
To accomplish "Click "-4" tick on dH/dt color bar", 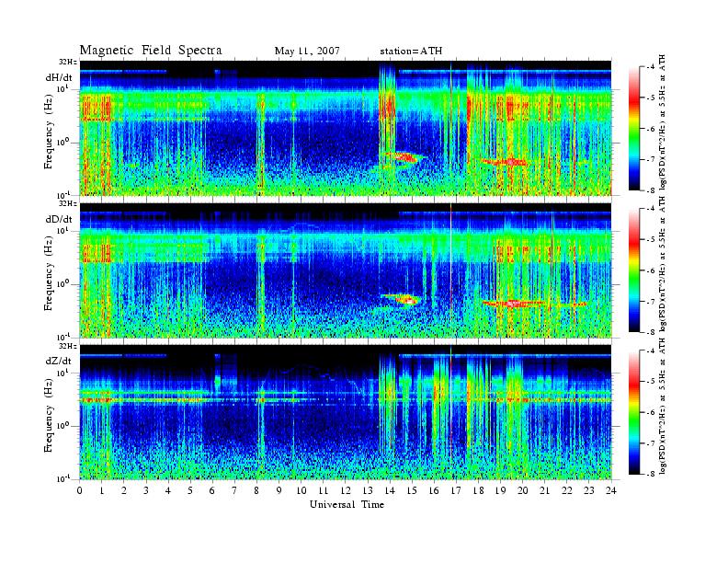I will [x=652, y=67].
